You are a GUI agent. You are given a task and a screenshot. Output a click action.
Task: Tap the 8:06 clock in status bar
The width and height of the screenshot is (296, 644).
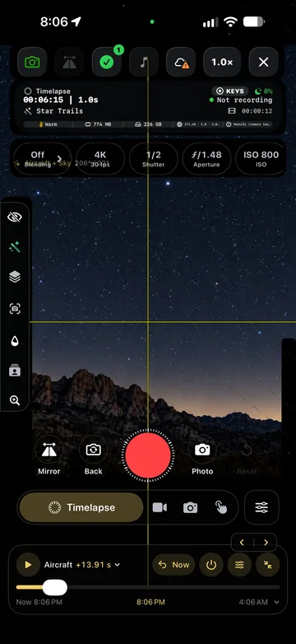click(54, 21)
